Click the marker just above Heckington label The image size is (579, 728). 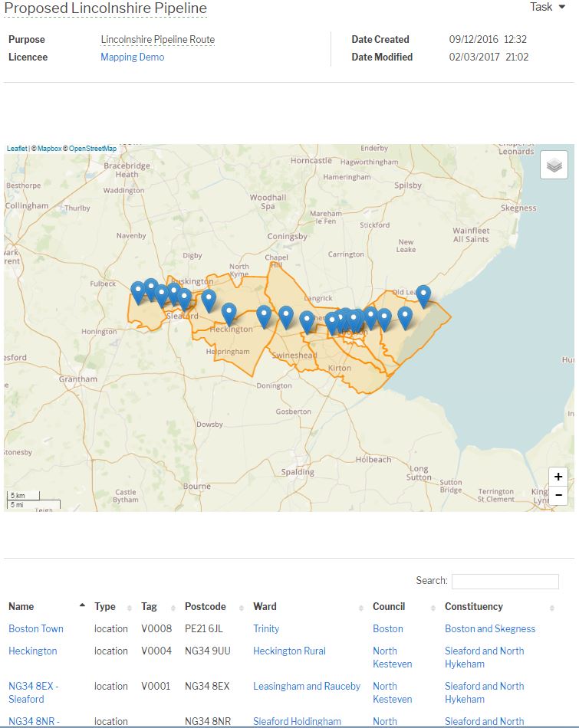tap(229, 313)
